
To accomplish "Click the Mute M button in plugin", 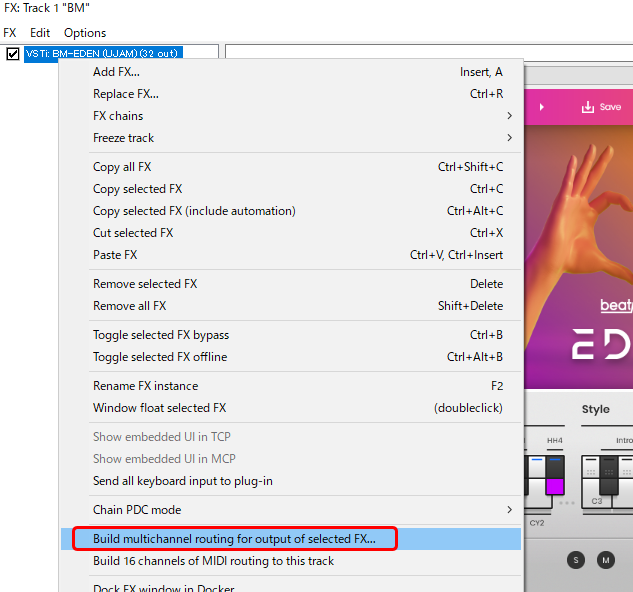I will (x=606, y=560).
